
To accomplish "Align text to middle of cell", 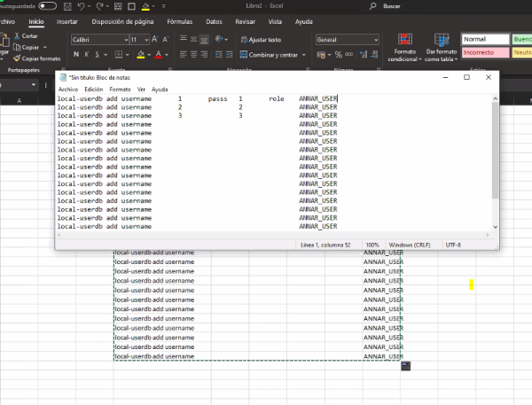I will [193, 39].
